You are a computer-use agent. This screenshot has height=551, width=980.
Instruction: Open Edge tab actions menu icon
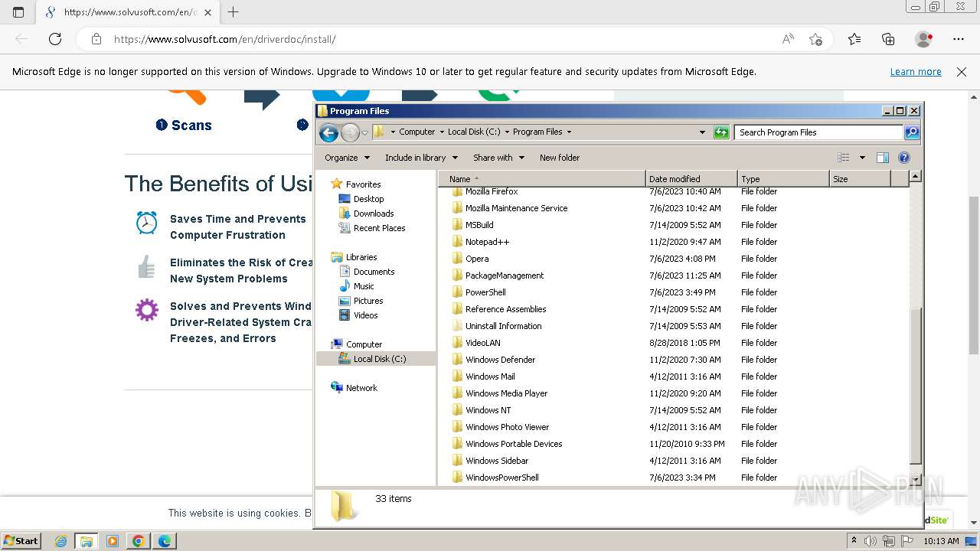pyautogui.click(x=18, y=12)
